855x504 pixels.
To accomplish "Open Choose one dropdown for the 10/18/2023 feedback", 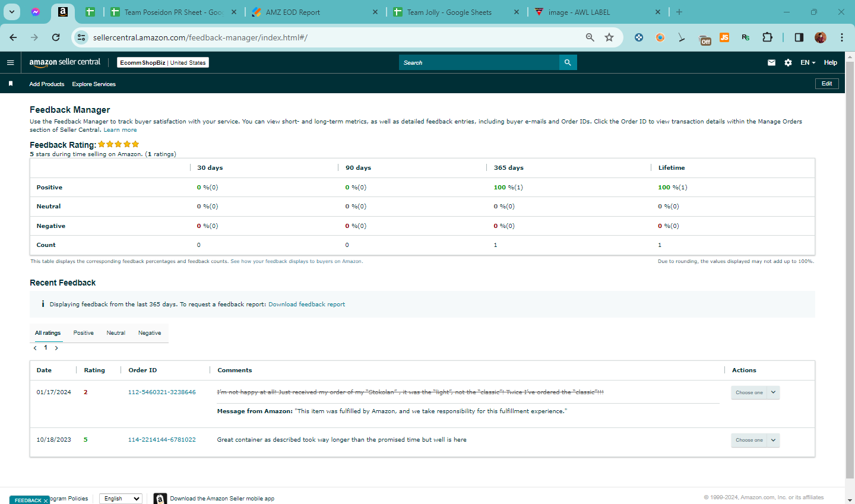I will pos(755,440).
